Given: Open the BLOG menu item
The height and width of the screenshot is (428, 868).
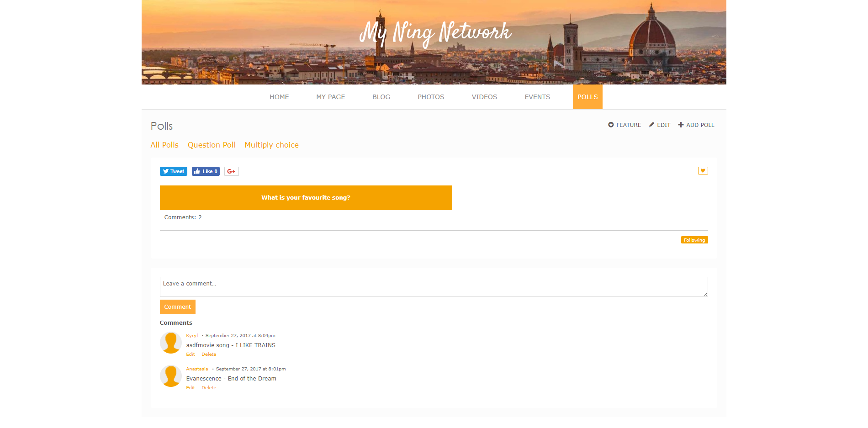Looking at the screenshot, I should [x=381, y=97].
